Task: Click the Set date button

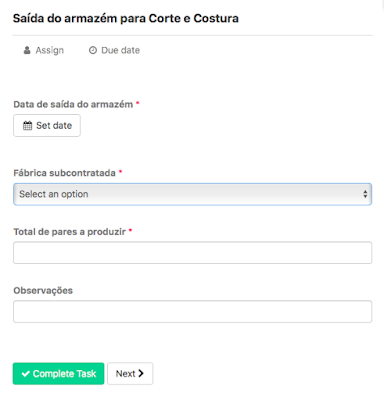Action: (x=47, y=125)
